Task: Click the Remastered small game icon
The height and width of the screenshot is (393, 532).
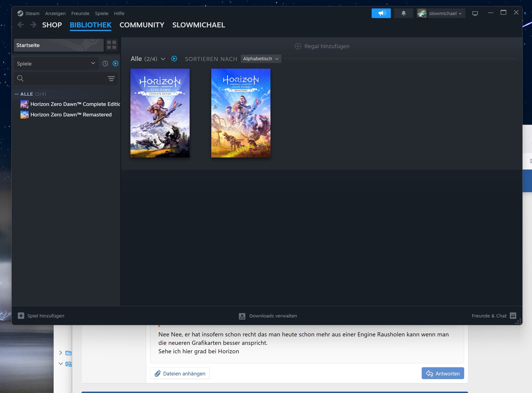Action: pos(24,115)
